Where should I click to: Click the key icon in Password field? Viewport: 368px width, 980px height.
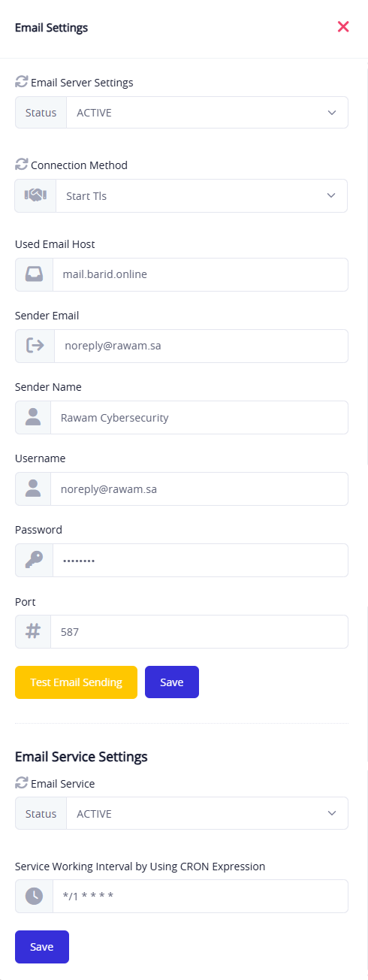35,560
